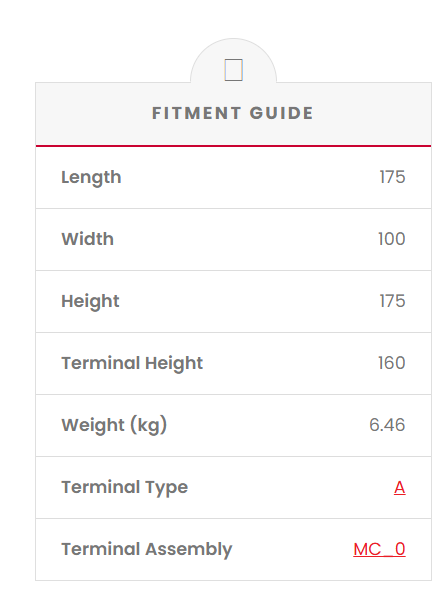Image resolution: width=448 pixels, height=612 pixels.
Task: Open the MC_0 terminal assembly link
Action: point(379,549)
